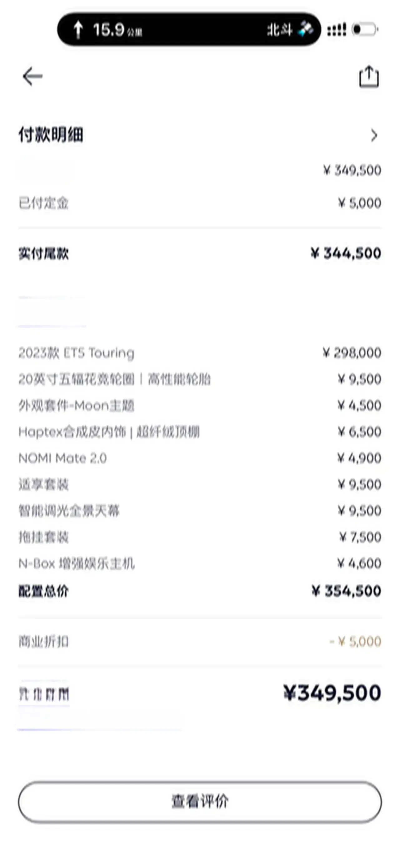Expand 付款明细 using the chevron

coord(374,135)
